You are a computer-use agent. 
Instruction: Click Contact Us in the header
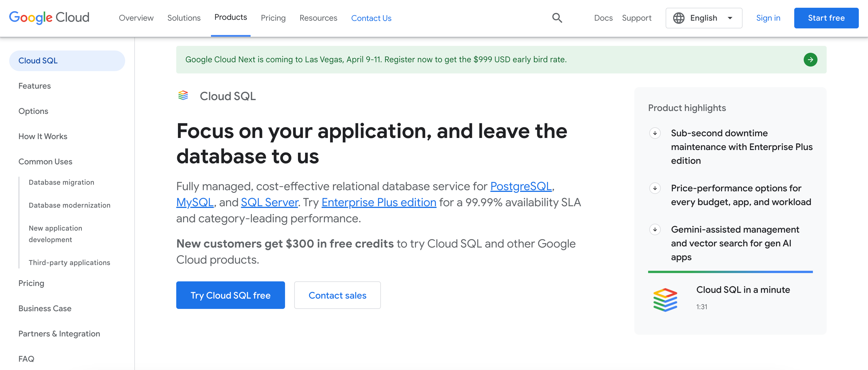371,18
